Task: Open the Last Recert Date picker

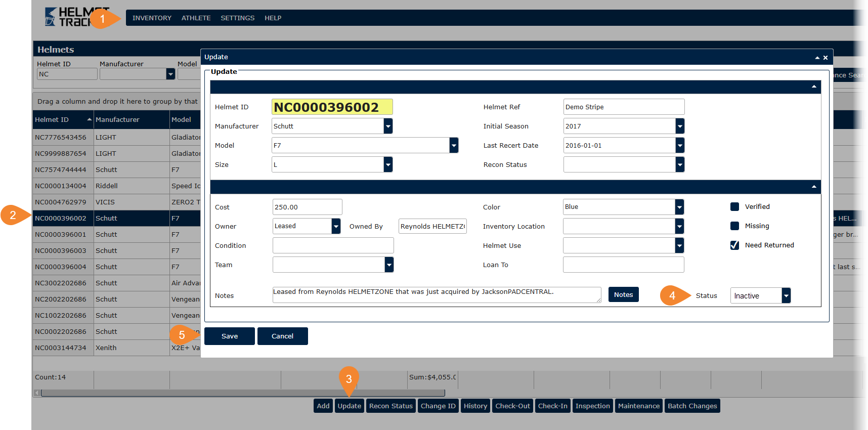Action: (x=680, y=145)
